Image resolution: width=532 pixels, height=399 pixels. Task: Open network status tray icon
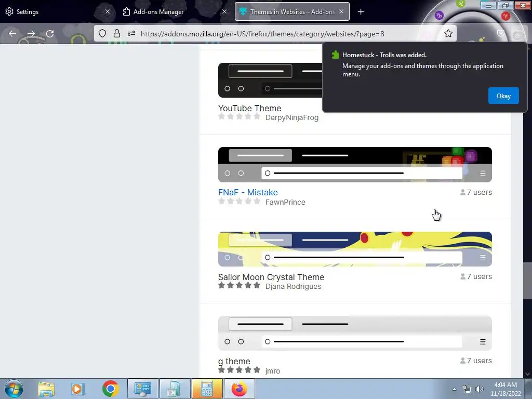click(x=467, y=389)
